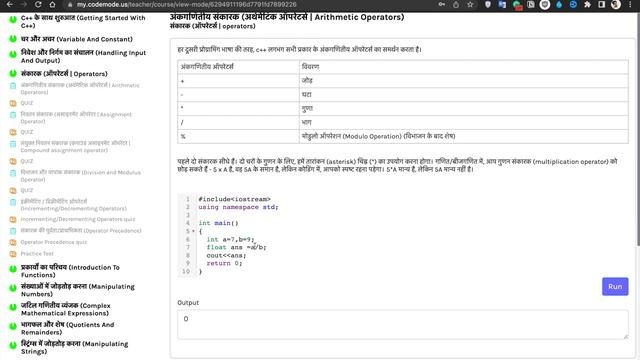Viewport: 640px width, 360px height.
Task: Open the Google Translate extension icon
Action: tap(502, 4)
